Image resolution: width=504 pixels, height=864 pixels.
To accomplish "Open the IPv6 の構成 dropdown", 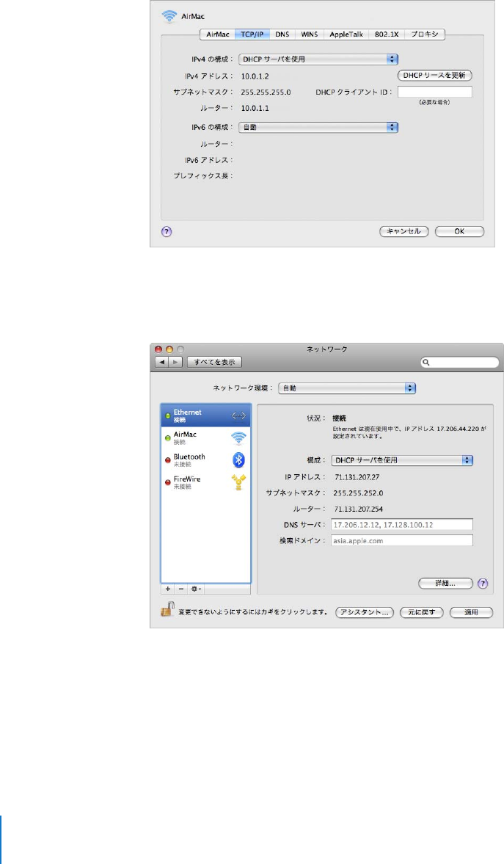I will pyautogui.click(x=318, y=127).
